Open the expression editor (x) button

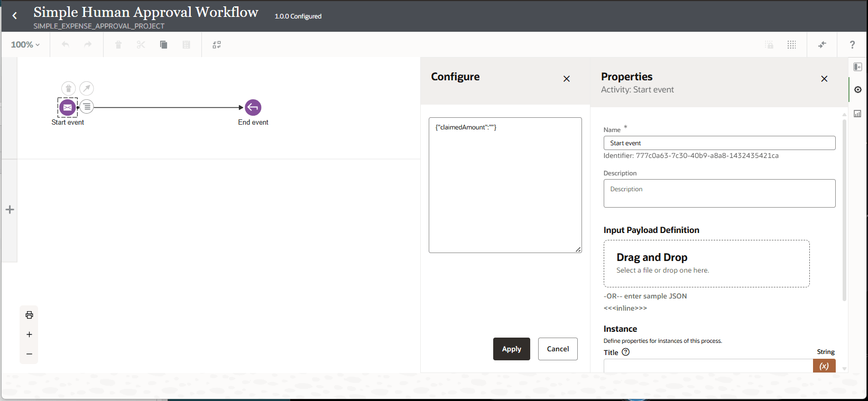[x=824, y=366]
